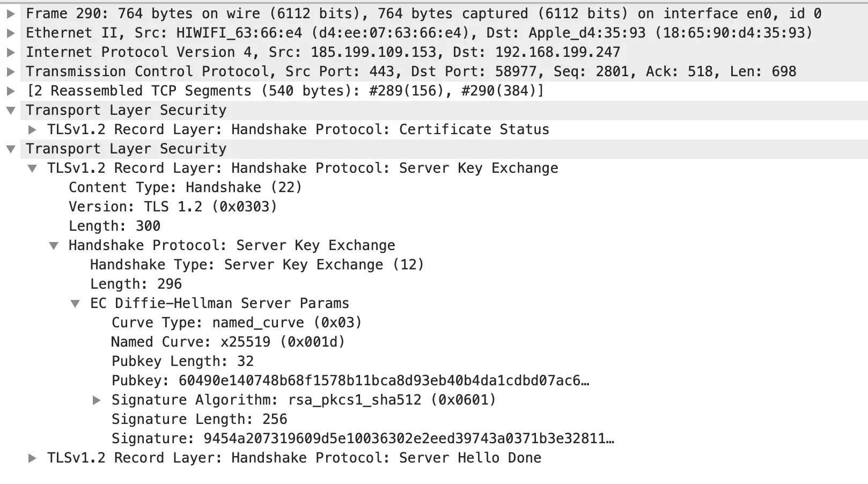Screen dimensions: 868x484
Task: Collapse the Server Key Exchange record layer
Action: coord(32,168)
